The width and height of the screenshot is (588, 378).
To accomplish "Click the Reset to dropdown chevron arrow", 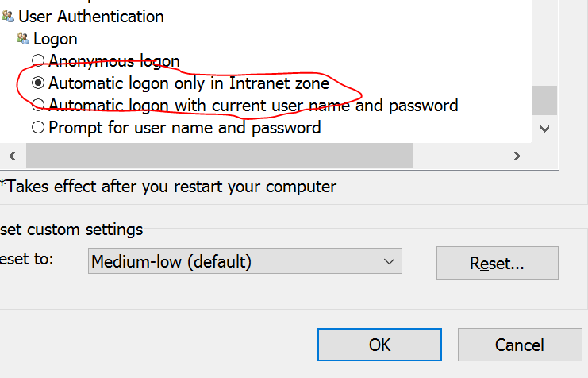I will [389, 261].
